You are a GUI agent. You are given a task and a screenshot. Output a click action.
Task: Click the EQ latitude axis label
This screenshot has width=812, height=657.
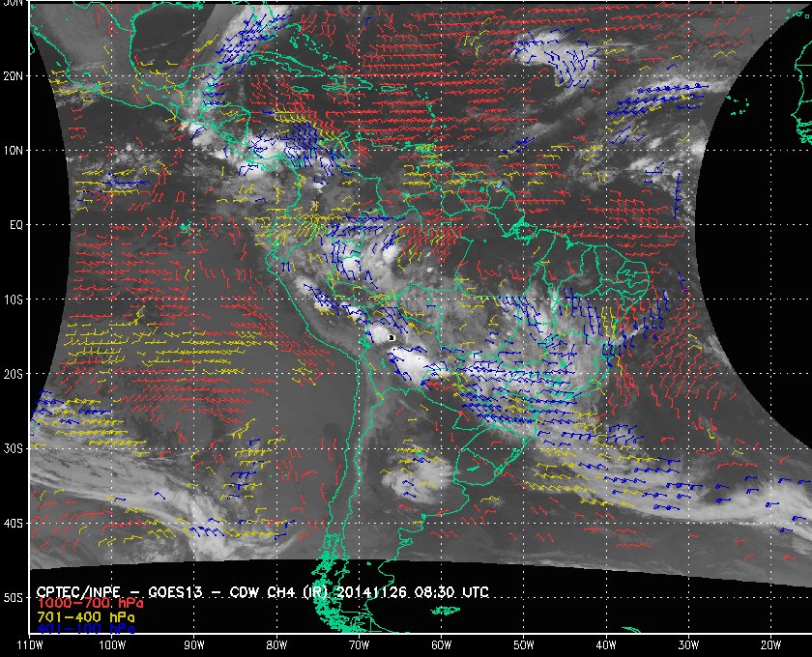point(16,225)
